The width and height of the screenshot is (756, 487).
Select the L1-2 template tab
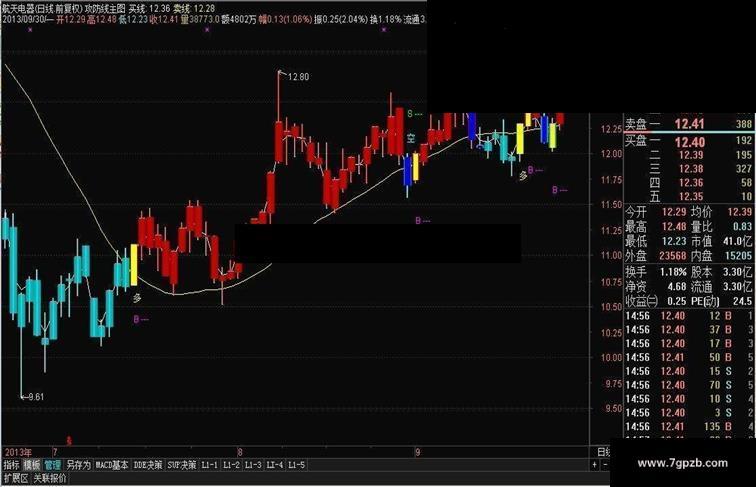[231, 465]
